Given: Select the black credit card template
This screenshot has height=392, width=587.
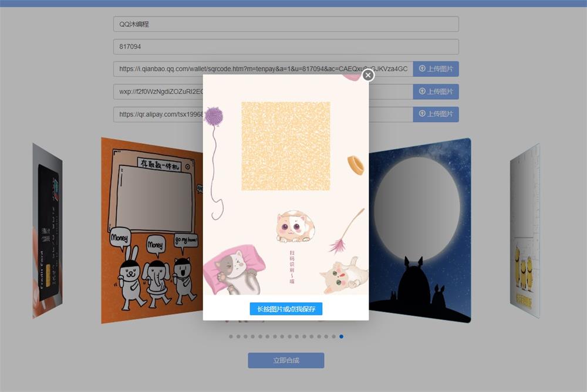Looking at the screenshot, I should (48, 231).
